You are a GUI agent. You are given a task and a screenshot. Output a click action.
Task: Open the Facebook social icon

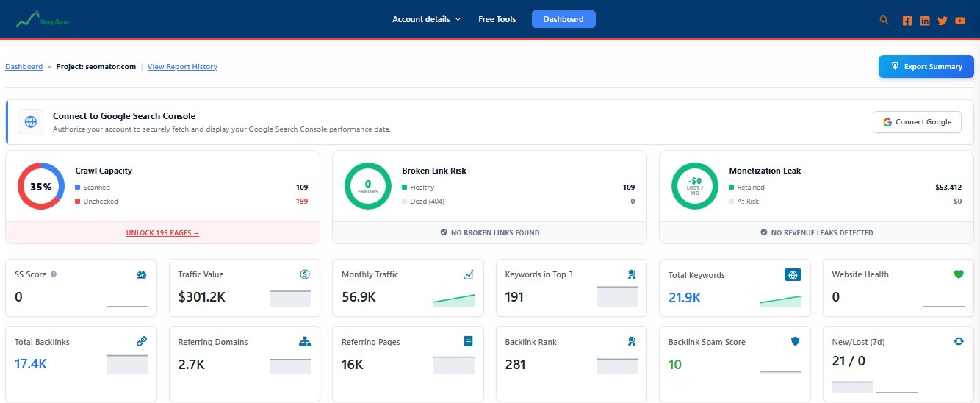point(907,21)
